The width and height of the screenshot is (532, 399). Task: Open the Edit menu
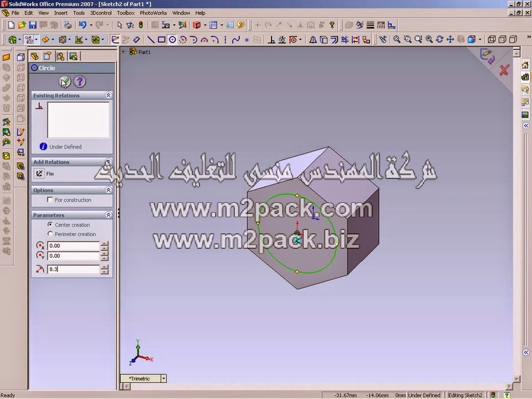tap(29, 13)
